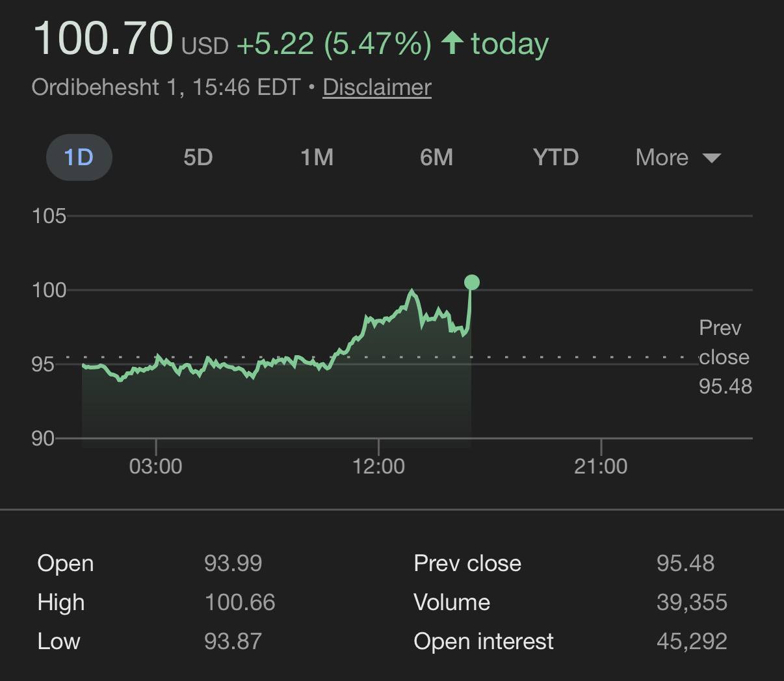Click the 12:00 time axis marker
Image resolution: width=784 pixels, height=681 pixels.
(x=378, y=466)
